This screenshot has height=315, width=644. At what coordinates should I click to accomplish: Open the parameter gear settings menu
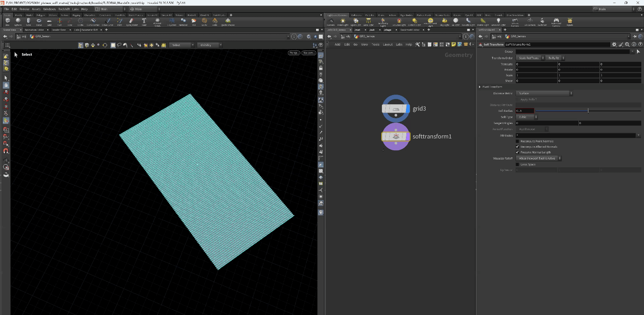(614, 44)
